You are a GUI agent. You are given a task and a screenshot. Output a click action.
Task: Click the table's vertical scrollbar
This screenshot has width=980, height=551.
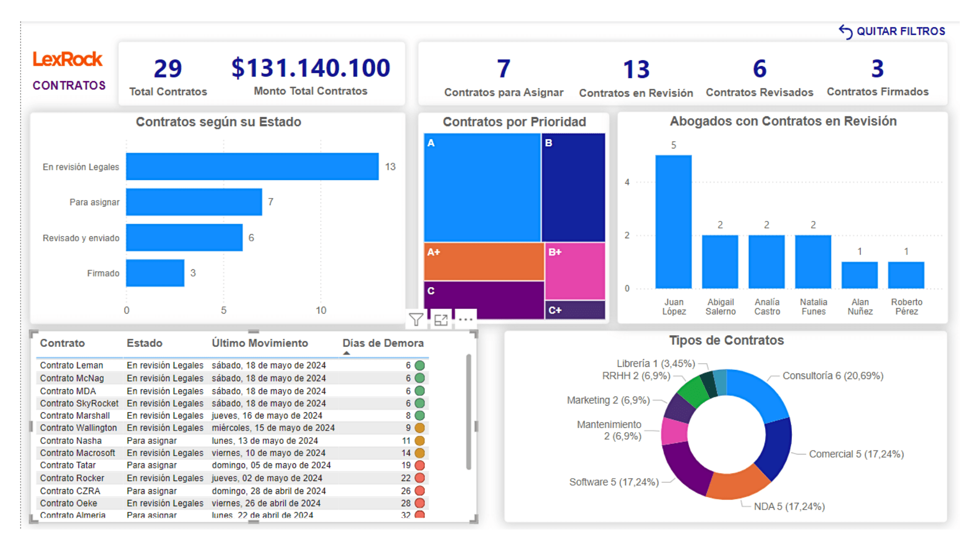[469, 411]
